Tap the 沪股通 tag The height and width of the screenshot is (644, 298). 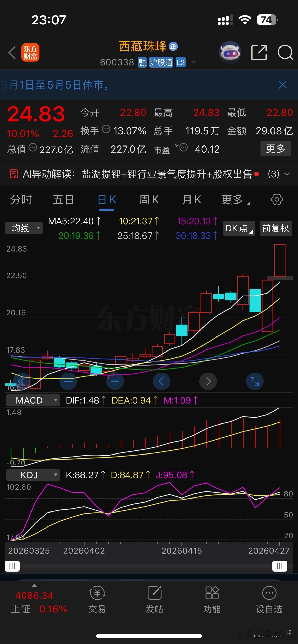[x=161, y=62]
